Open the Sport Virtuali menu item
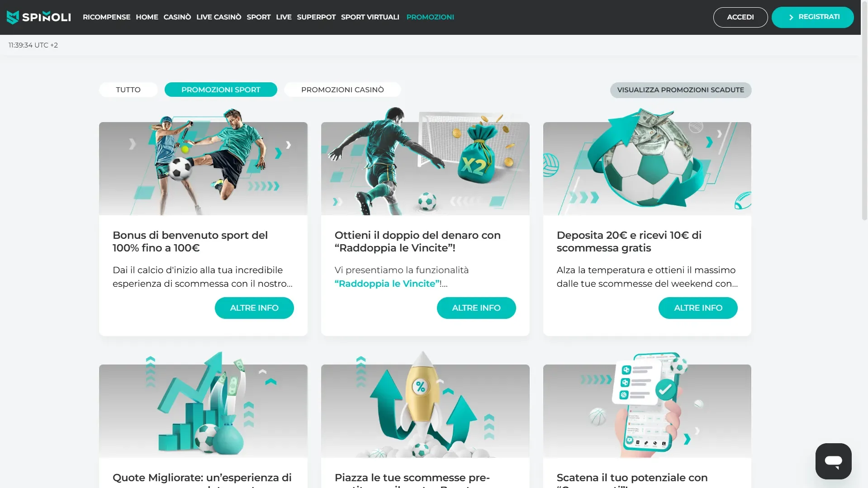The image size is (868, 488). pyautogui.click(x=370, y=17)
